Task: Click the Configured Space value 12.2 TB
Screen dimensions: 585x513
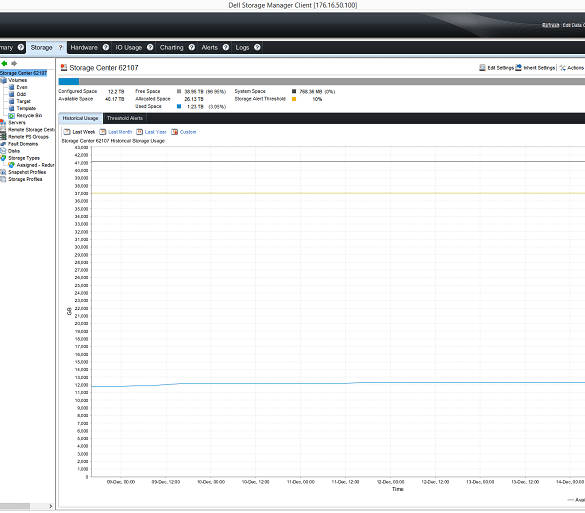Action: coord(116,91)
